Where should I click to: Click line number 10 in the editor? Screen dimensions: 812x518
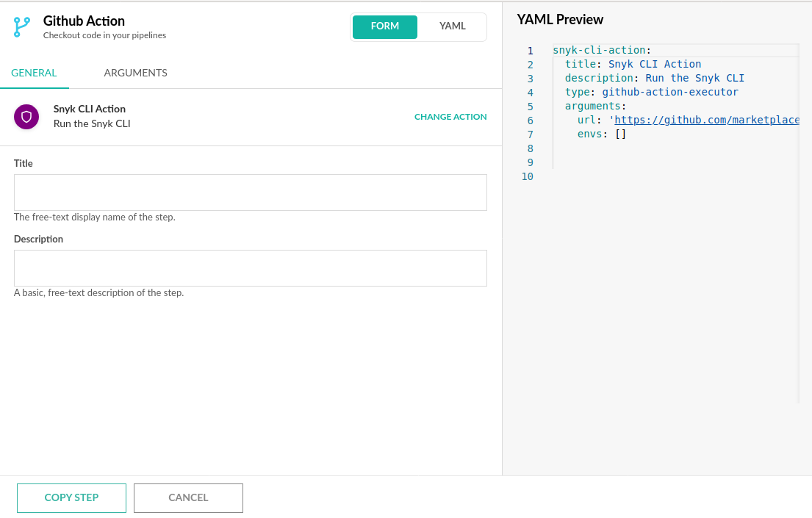point(527,176)
